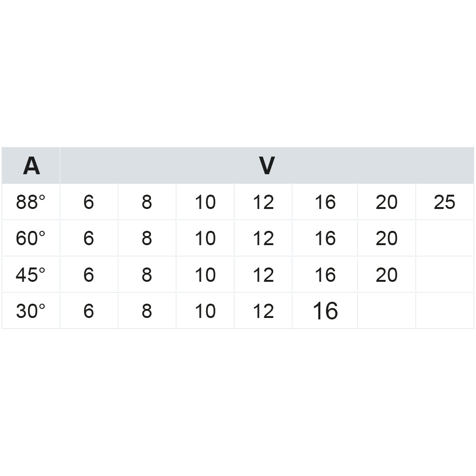Click value 10 in 60° row

205,238
